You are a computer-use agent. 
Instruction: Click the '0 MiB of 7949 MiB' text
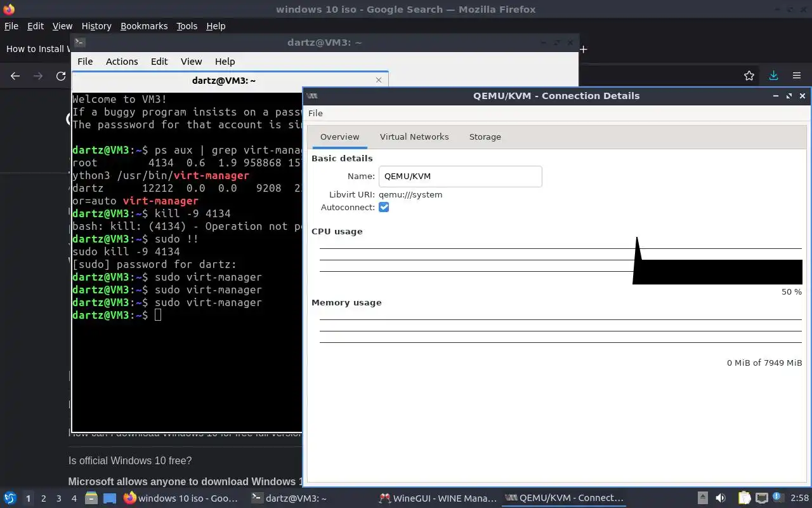coord(764,363)
